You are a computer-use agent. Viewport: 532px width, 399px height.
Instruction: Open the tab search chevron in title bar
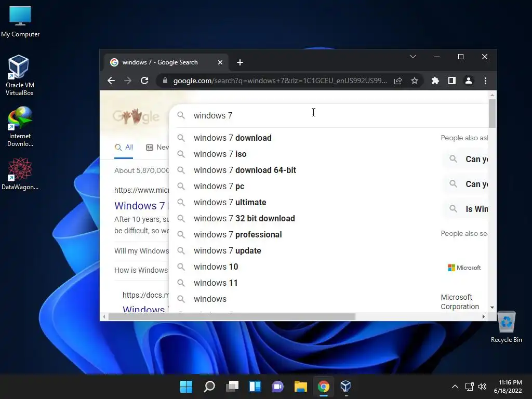tap(413, 57)
